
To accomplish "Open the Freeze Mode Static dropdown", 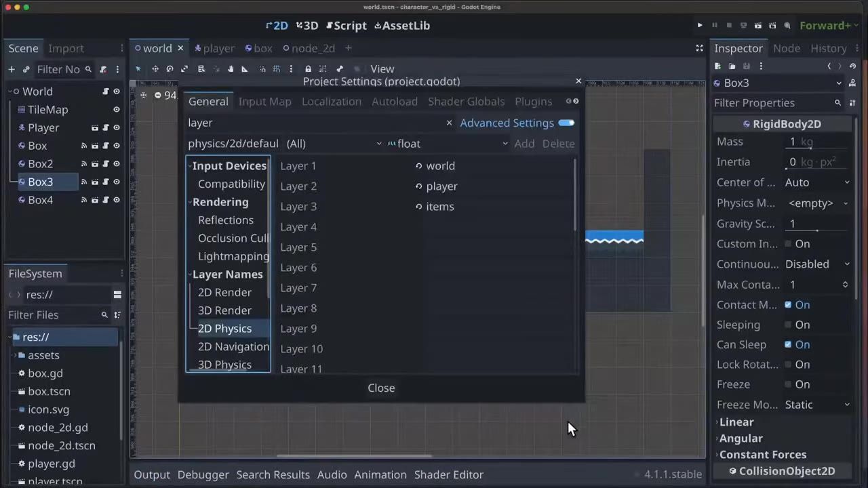I will [x=817, y=405].
